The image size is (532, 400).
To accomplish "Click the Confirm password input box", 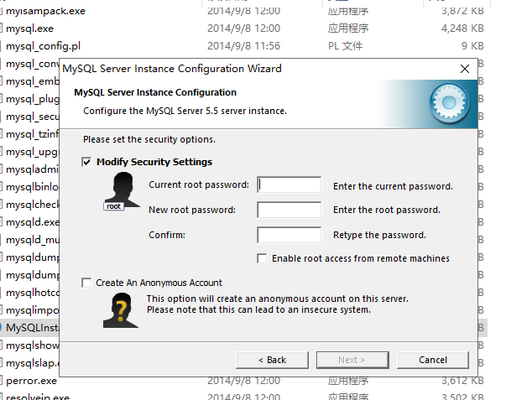I will [x=289, y=235].
